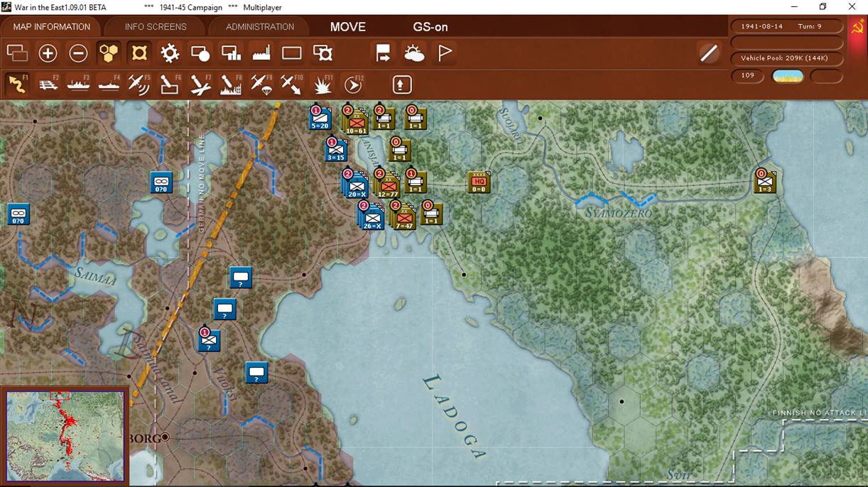Click the empty rectangle toolbar icon

click(x=292, y=53)
